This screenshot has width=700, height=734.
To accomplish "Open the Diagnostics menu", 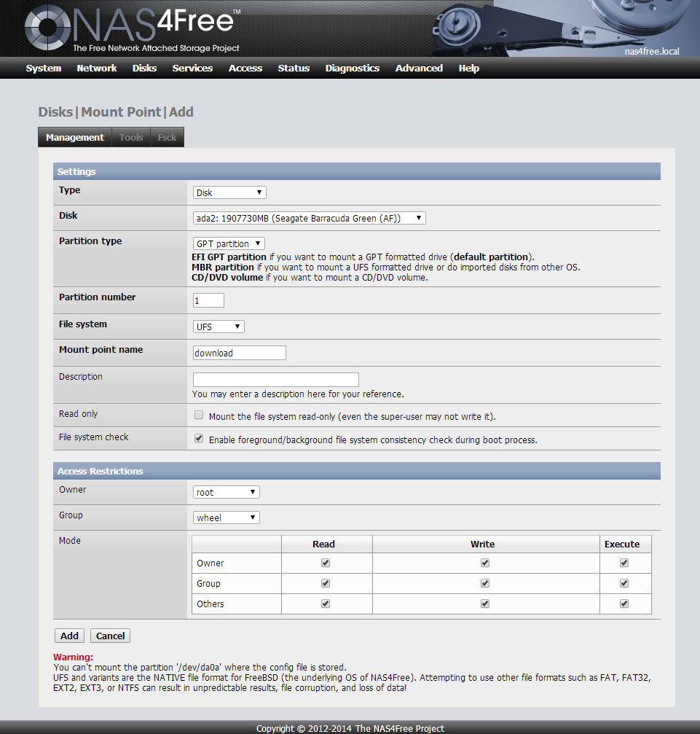I will (x=353, y=69).
